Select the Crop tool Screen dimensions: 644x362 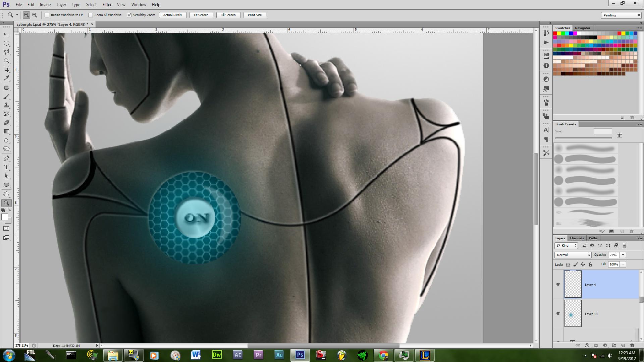pyautogui.click(x=6, y=69)
